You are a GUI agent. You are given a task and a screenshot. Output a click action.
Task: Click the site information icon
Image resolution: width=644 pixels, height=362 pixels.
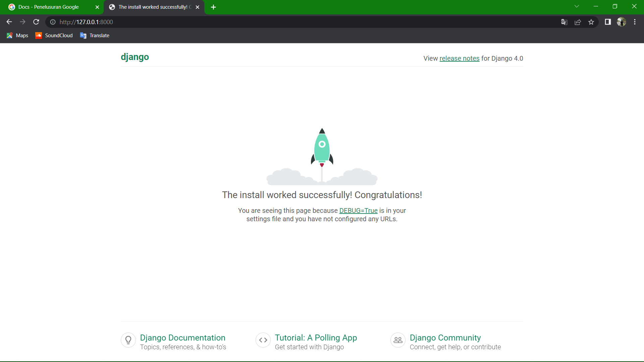click(53, 22)
